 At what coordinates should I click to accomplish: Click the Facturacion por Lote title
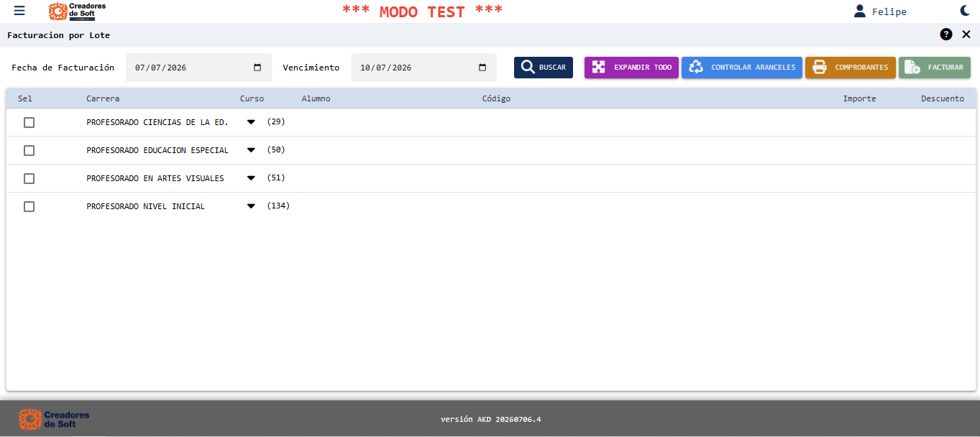(59, 34)
